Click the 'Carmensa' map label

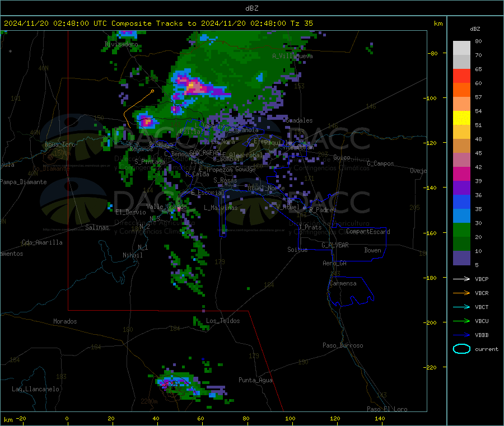[343, 283]
